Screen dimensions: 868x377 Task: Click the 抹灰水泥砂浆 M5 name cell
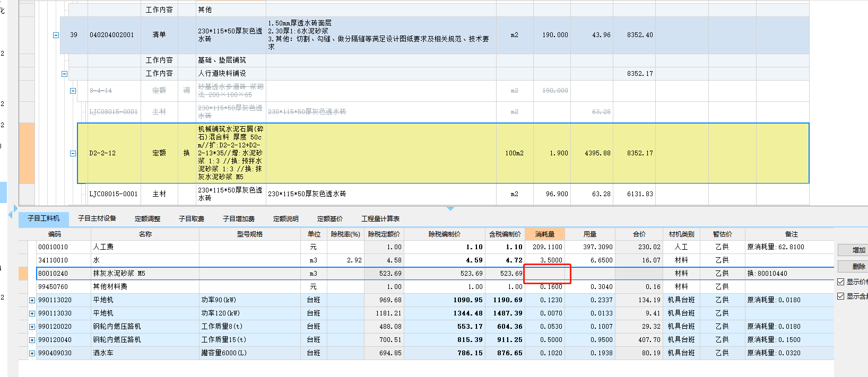[145, 274]
